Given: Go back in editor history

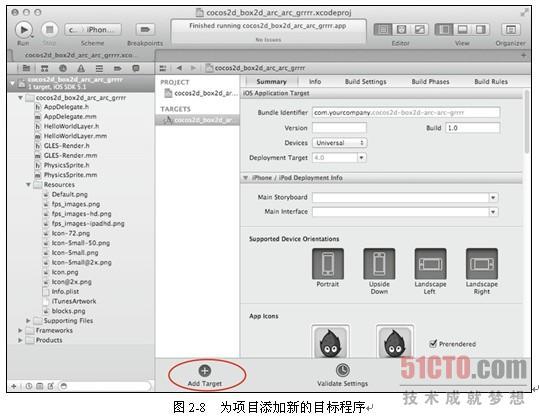Looking at the screenshot, I should tap(179, 68).
